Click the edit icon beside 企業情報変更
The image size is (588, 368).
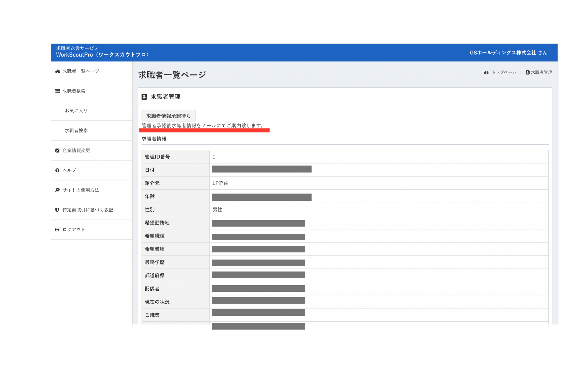click(x=57, y=150)
